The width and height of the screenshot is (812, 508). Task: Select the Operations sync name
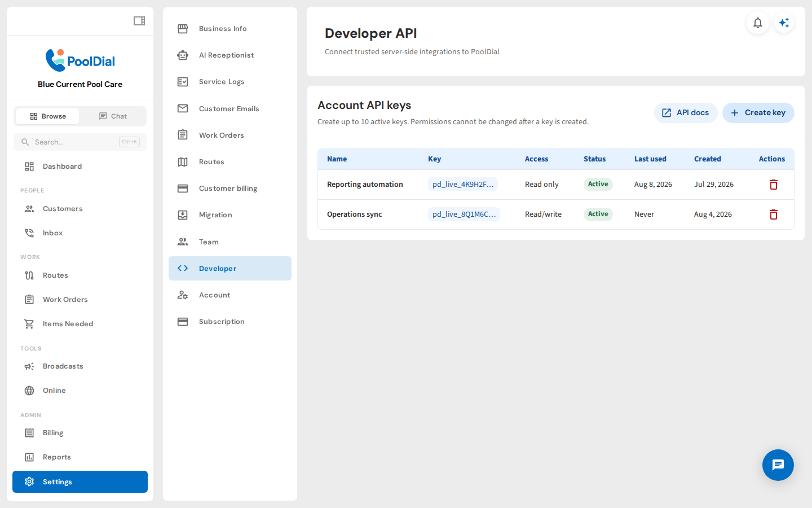point(355,214)
